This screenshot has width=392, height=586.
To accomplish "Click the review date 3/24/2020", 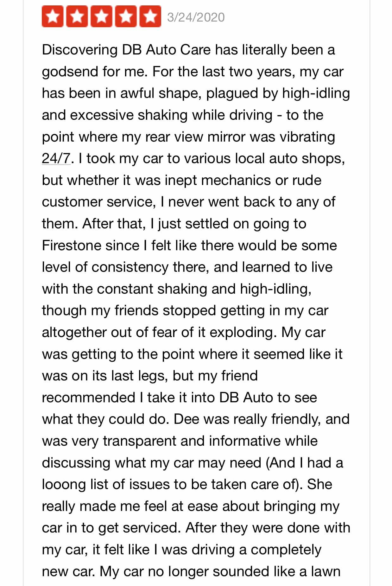I will [x=196, y=17].
